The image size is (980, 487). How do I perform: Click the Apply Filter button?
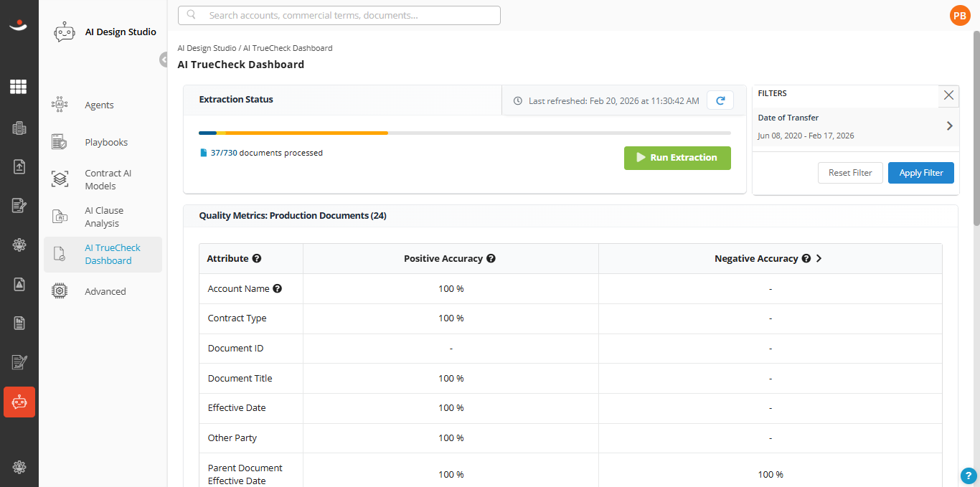[x=920, y=173]
